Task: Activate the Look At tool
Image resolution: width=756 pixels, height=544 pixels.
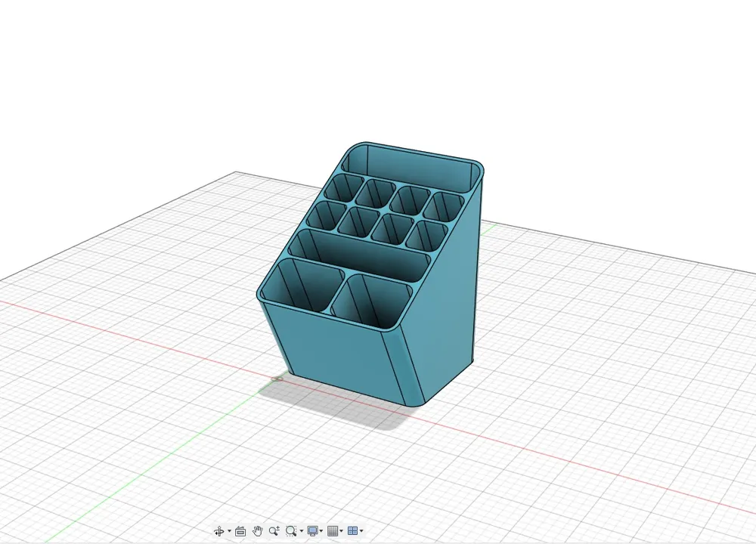Action: point(240,531)
